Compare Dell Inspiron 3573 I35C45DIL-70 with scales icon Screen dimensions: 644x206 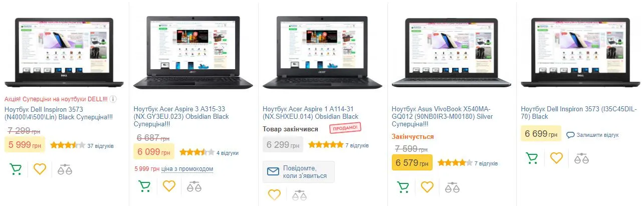coord(581,158)
